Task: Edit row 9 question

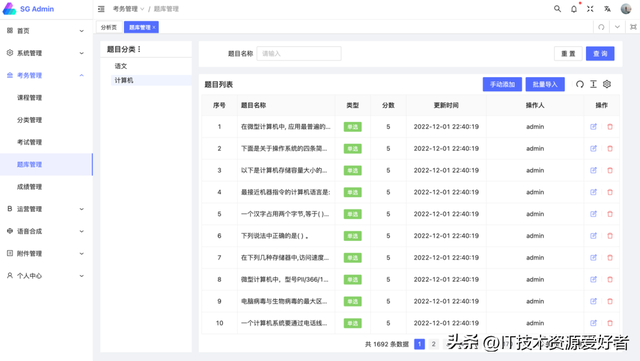Action: [x=593, y=301]
